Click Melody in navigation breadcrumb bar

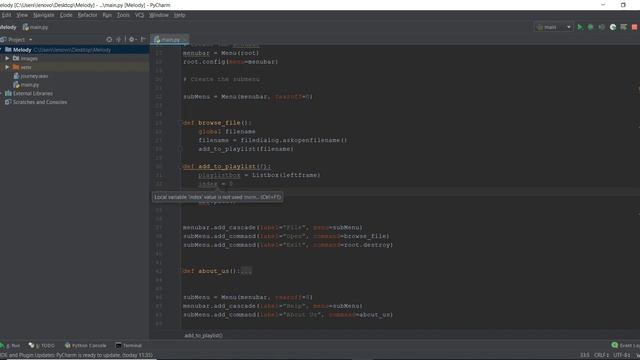click(x=8, y=27)
